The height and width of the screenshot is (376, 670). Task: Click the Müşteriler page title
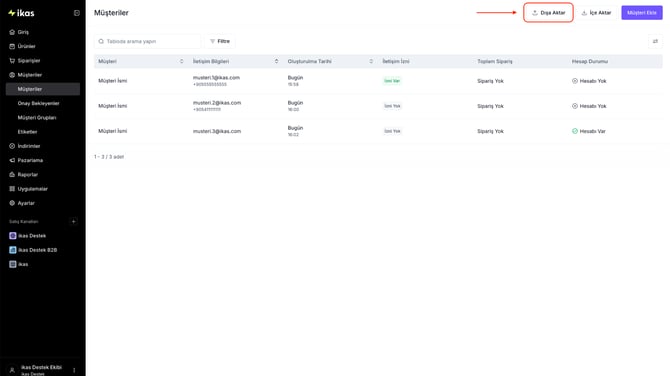coord(111,13)
